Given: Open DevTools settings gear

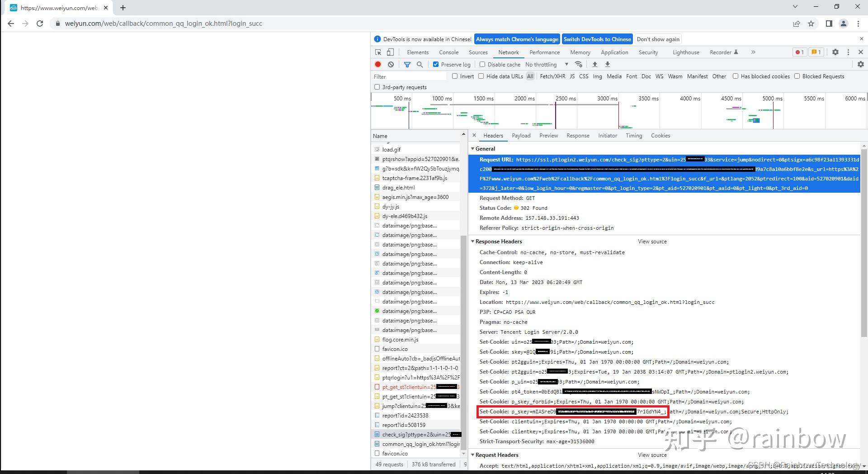Looking at the screenshot, I should click(x=835, y=52).
